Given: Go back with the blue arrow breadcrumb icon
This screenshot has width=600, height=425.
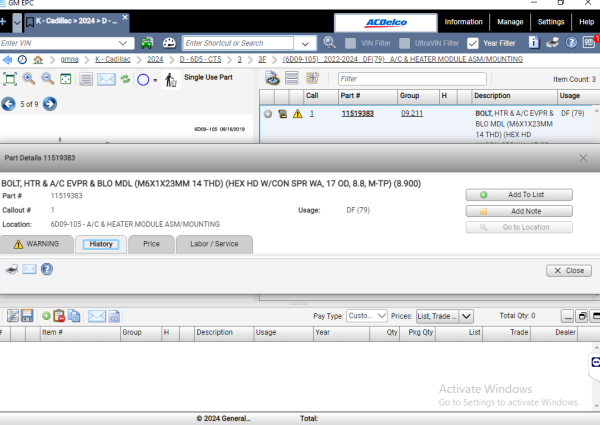Looking at the screenshot, I should [7, 60].
